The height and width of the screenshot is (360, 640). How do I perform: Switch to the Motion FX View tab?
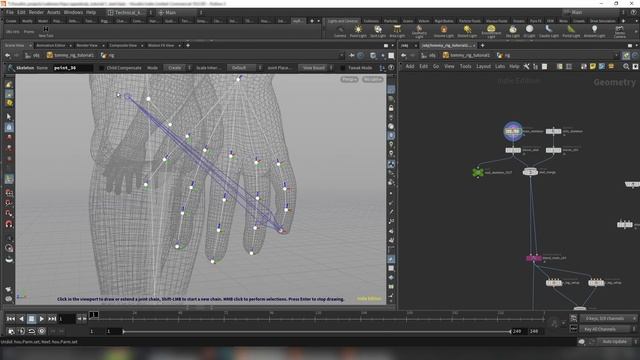coord(161,45)
